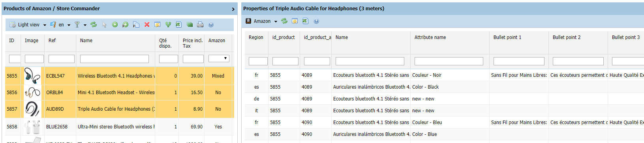Image resolution: width=644 pixels, height=143 pixels.
Task: Click the green plus icon with the P badge
Action: click(x=125, y=24)
